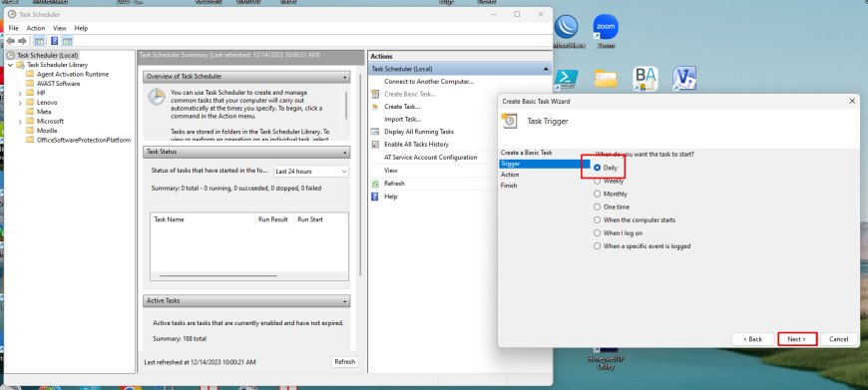Click Import Task action
Screen dimensions: 868x390
click(x=403, y=119)
